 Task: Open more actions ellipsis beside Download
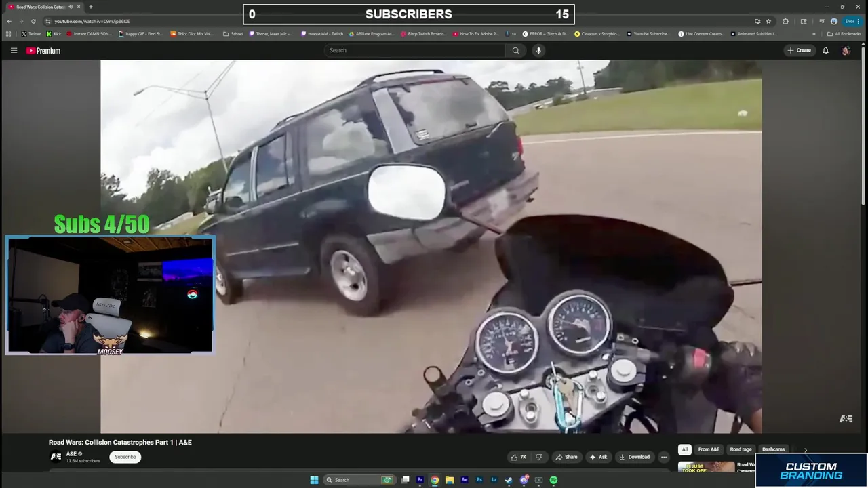click(x=663, y=457)
